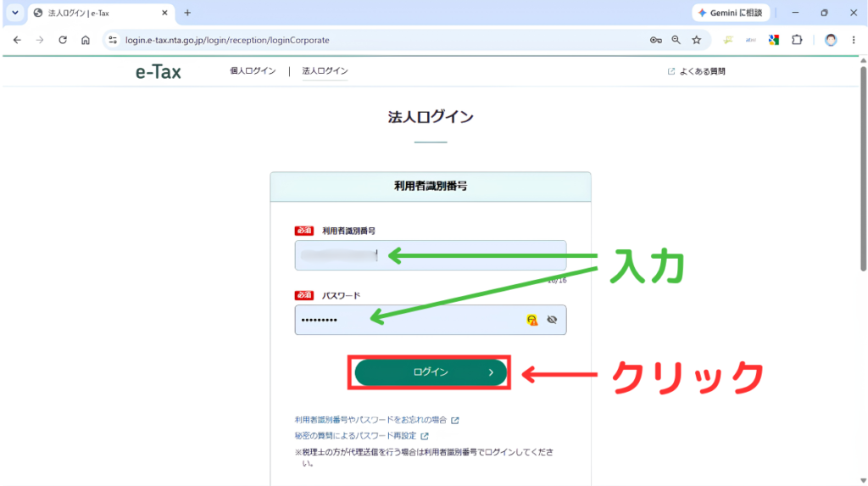Open the tab search dropdown arrow
Image resolution: width=868 pixels, height=486 pixels.
click(15, 13)
